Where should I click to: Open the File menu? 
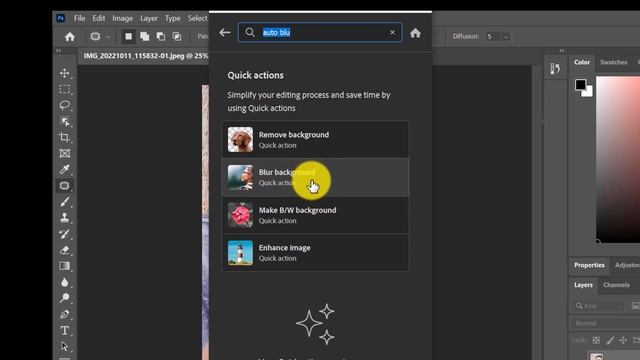[x=80, y=18]
